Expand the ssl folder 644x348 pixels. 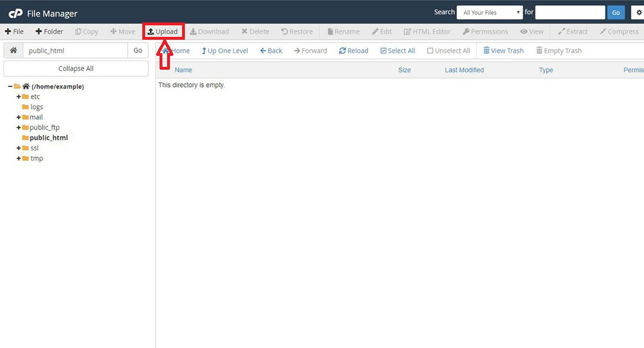tap(18, 148)
